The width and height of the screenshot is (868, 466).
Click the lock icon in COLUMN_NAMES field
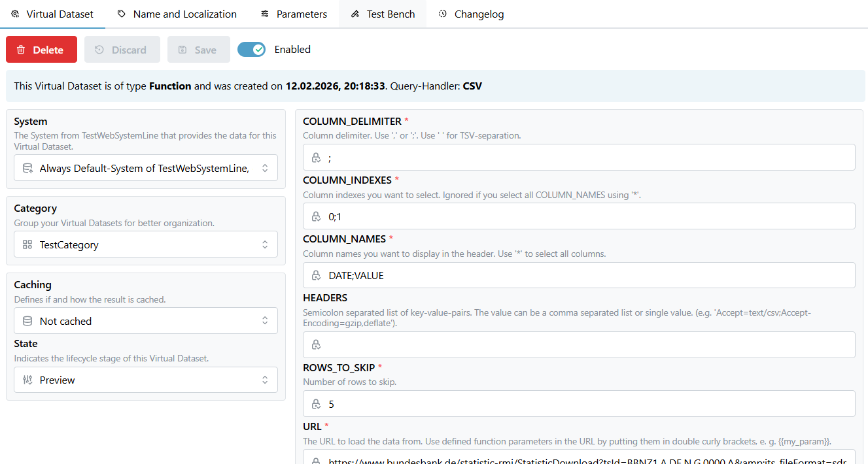pos(316,275)
